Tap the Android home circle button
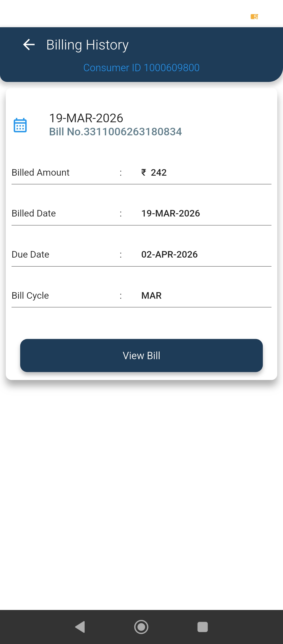283x644 pixels. (x=141, y=627)
